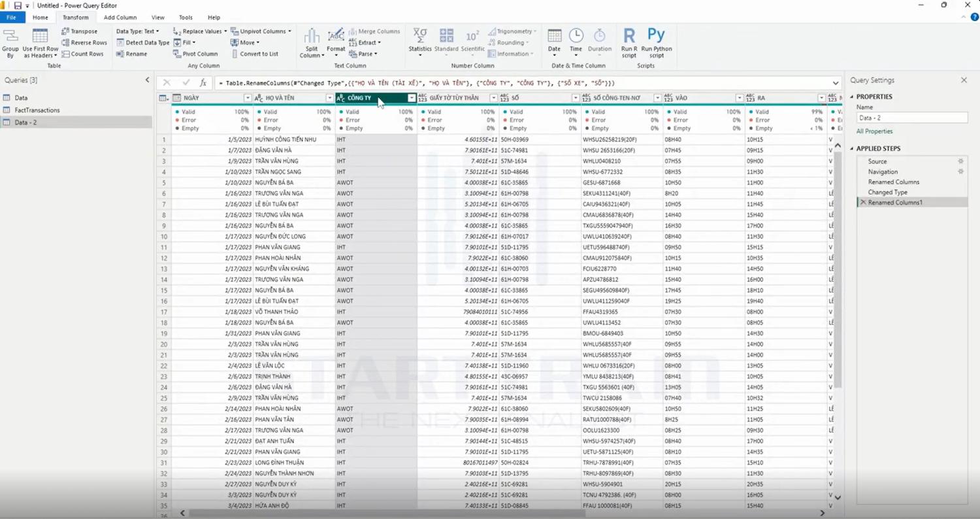980x519 pixels.
Task: Click the Group By icon
Action: point(10,36)
